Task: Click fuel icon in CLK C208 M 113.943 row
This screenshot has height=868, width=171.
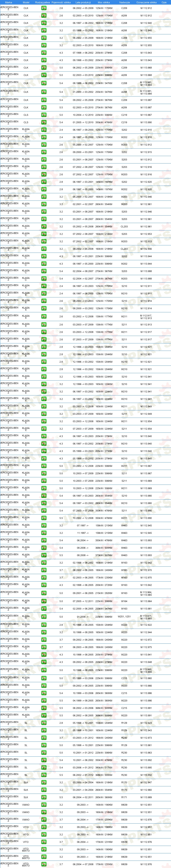Action: (44, 53)
